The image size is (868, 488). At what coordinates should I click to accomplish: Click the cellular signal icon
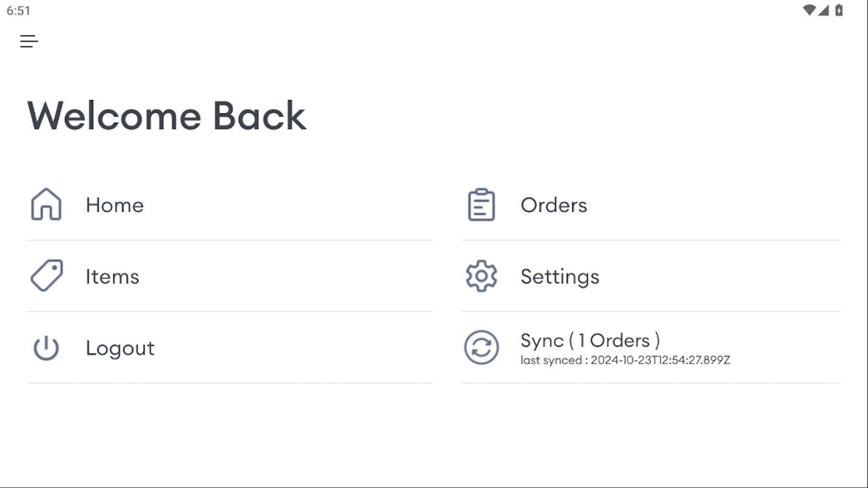pyautogui.click(x=824, y=10)
